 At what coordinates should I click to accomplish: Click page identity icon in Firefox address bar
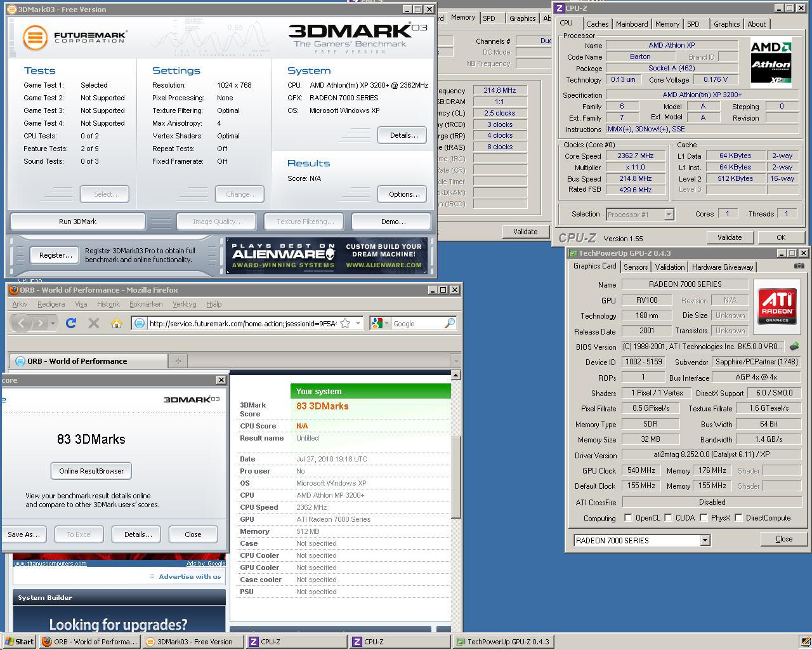140,323
